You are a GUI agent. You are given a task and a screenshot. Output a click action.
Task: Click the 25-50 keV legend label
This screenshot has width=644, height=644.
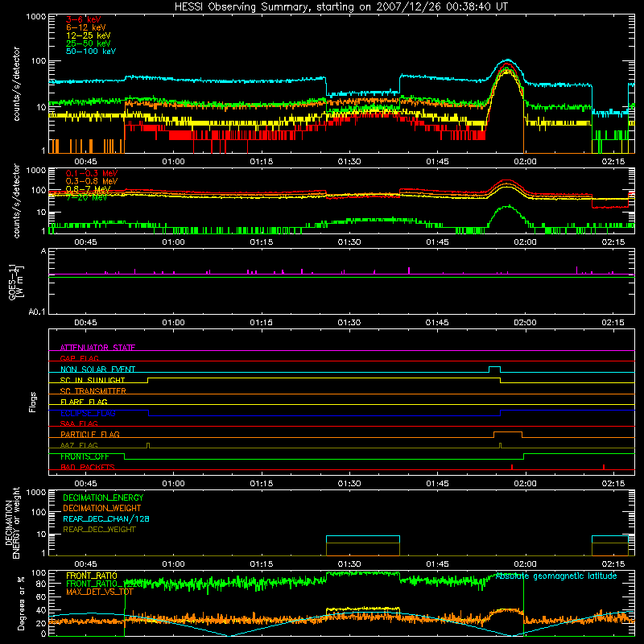coord(88,43)
